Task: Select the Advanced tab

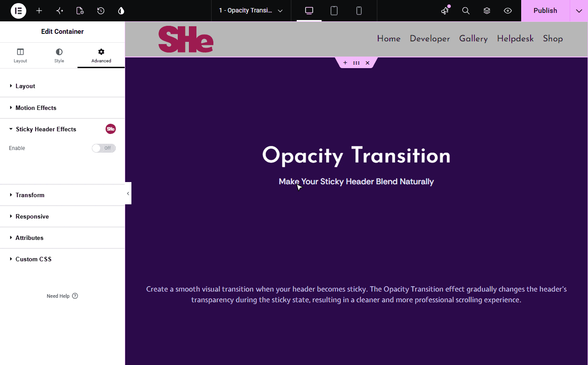Action: click(x=101, y=56)
